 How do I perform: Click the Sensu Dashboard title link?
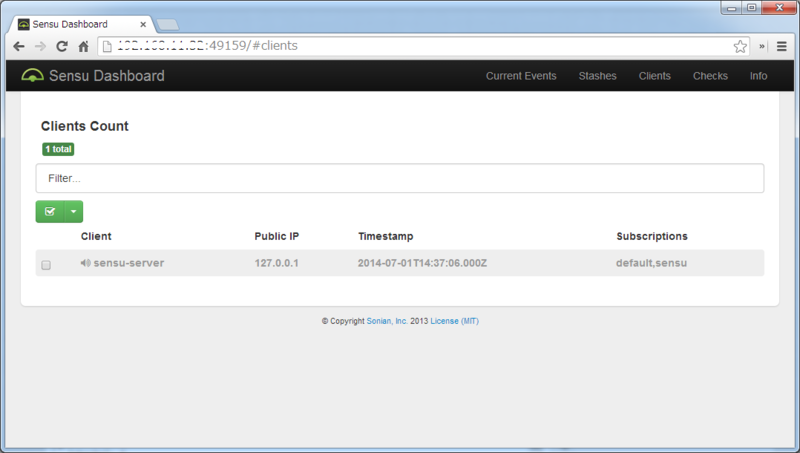click(107, 76)
